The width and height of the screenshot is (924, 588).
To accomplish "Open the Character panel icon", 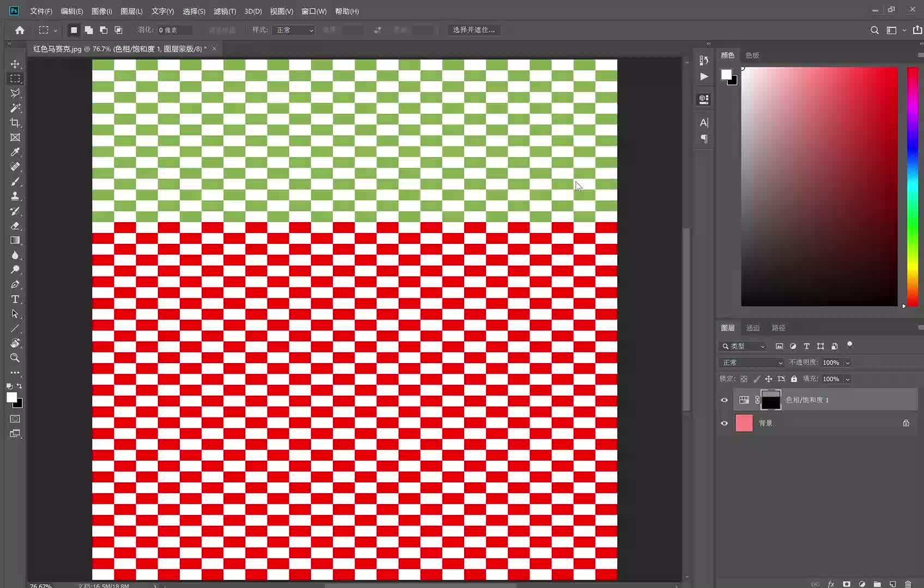I will (x=704, y=123).
